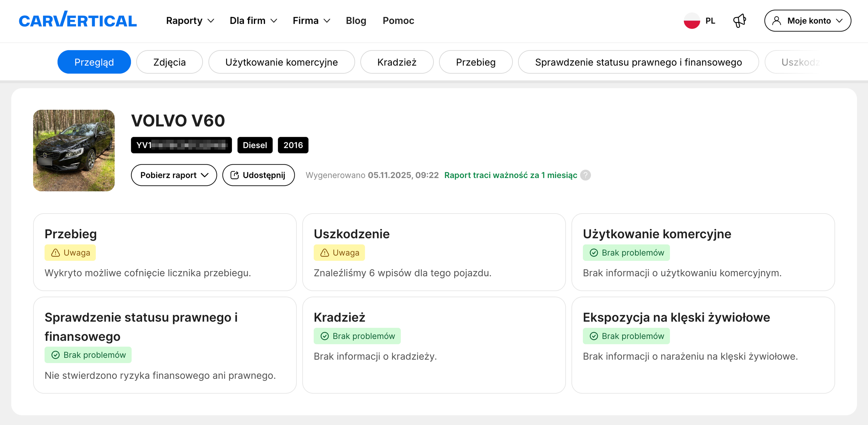
Task: Open the Blog link
Action: (356, 21)
